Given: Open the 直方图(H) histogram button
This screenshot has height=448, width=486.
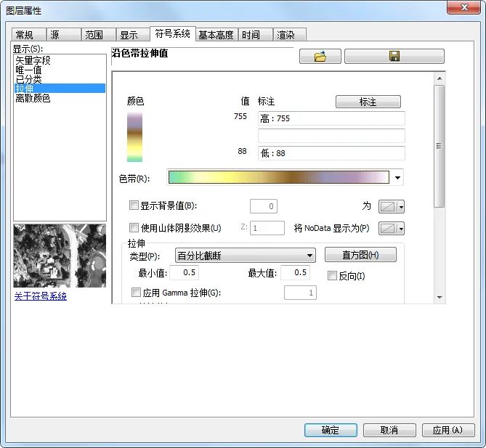Looking at the screenshot, I should pyautogui.click(x=360, y=255).
